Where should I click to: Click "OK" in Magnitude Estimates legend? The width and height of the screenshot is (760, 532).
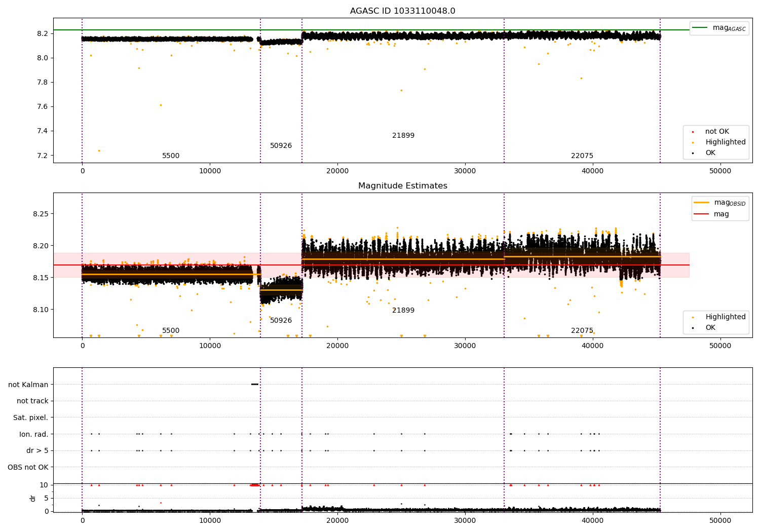(x=705, y=328)
